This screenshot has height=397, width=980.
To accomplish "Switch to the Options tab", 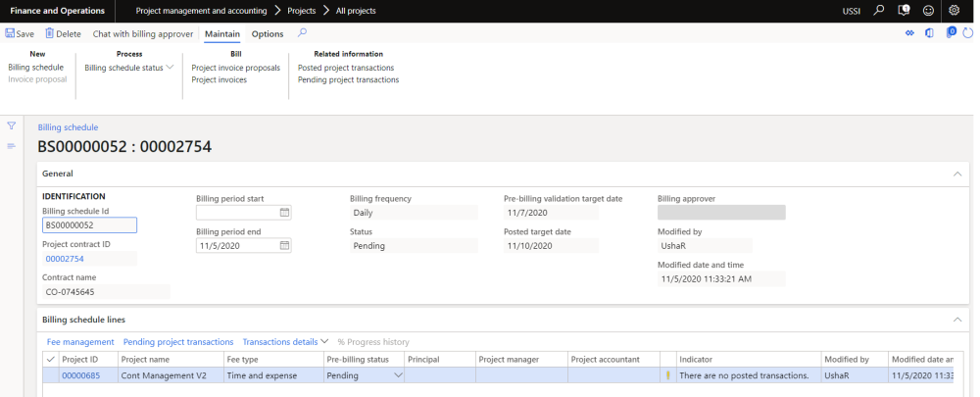I will click(x=268, y=34).
